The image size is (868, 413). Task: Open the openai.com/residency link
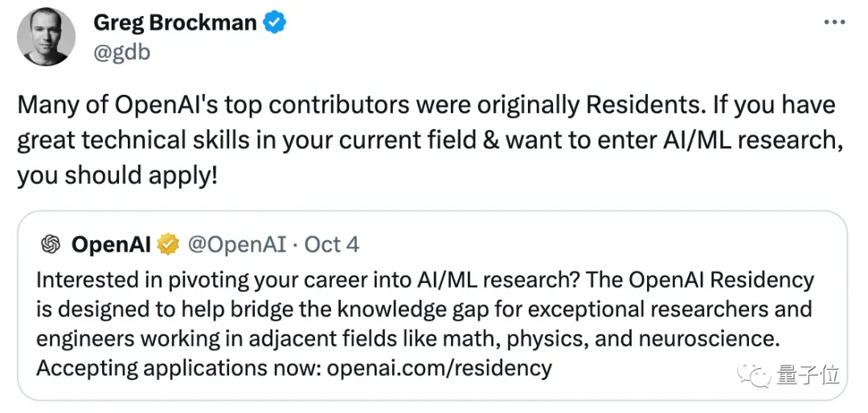tap(440, 368)
